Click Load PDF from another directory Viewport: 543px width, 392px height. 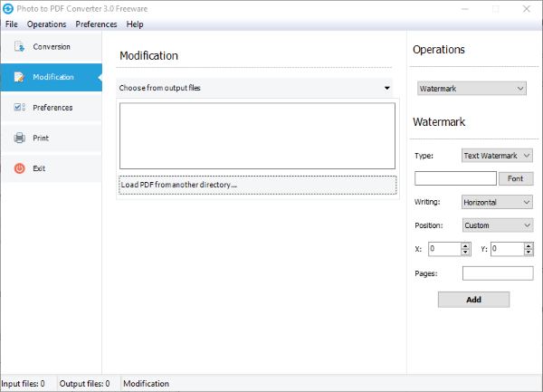point(257,185)
